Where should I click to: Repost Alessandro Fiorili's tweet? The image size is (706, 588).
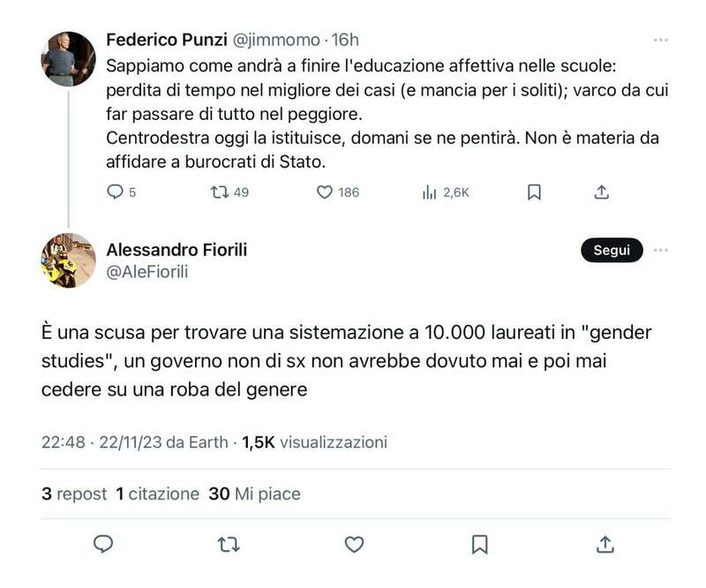point(228,544)
